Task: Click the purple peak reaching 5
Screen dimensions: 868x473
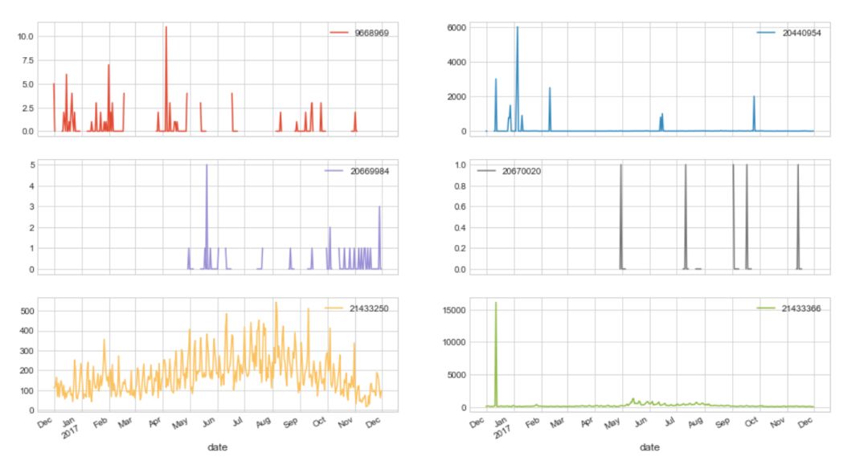Action: coord(207,165)
